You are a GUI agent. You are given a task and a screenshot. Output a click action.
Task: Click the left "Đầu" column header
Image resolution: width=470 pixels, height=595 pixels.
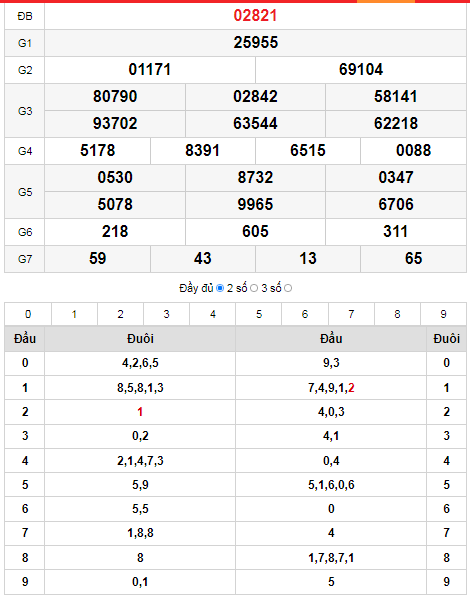tap(25, 338)
